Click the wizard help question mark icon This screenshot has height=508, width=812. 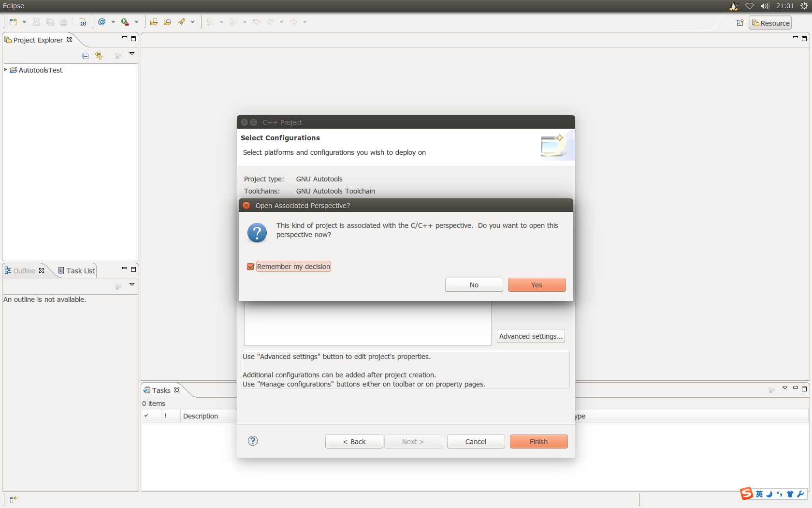pyautogui.click(x=253, y=441)
